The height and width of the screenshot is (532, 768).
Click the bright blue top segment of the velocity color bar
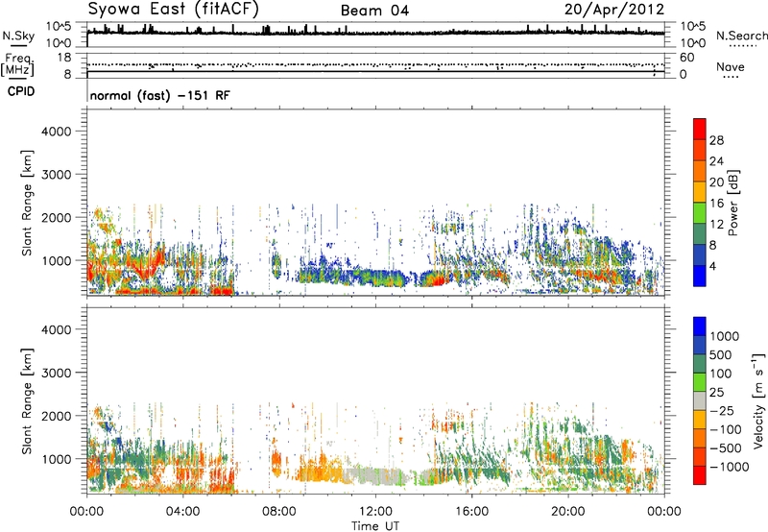click(x=700, y=326)
